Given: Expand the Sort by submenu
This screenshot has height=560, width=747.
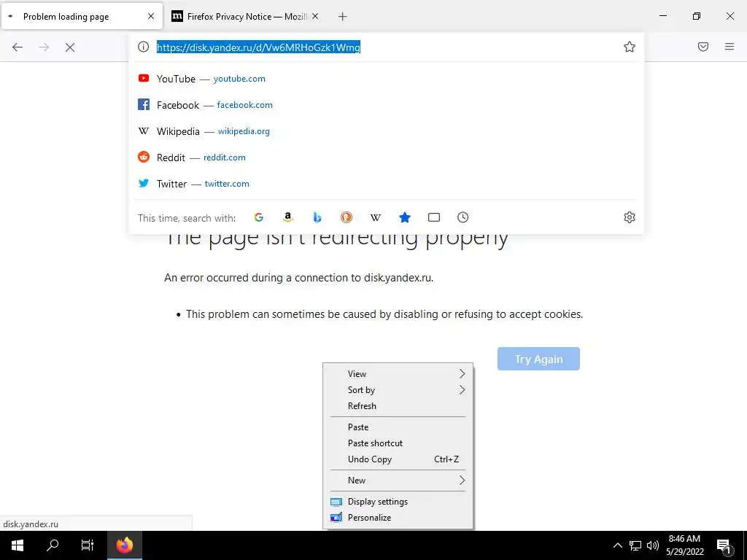Looking at the screenshot, I should [x=398, y=390].
